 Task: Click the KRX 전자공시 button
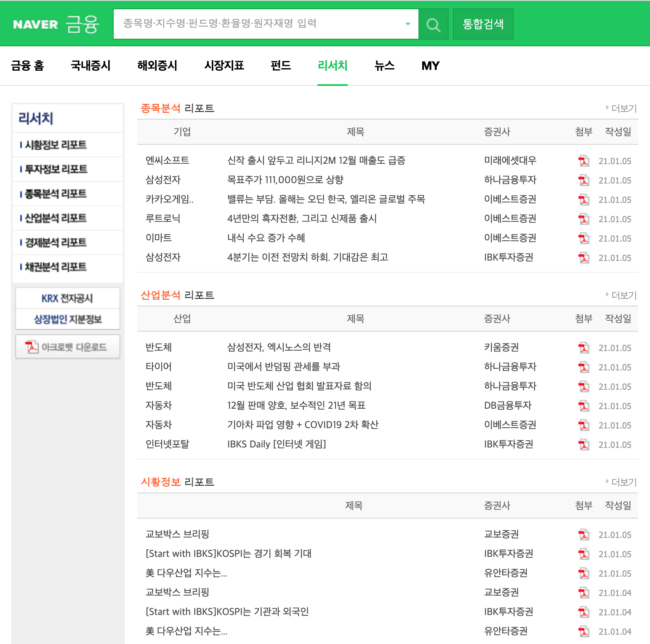tap(67, 298)
